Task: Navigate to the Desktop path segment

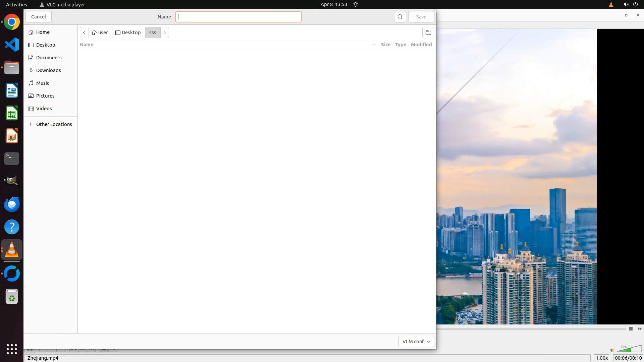Action: pyautogui.click(x=128, y=33)
